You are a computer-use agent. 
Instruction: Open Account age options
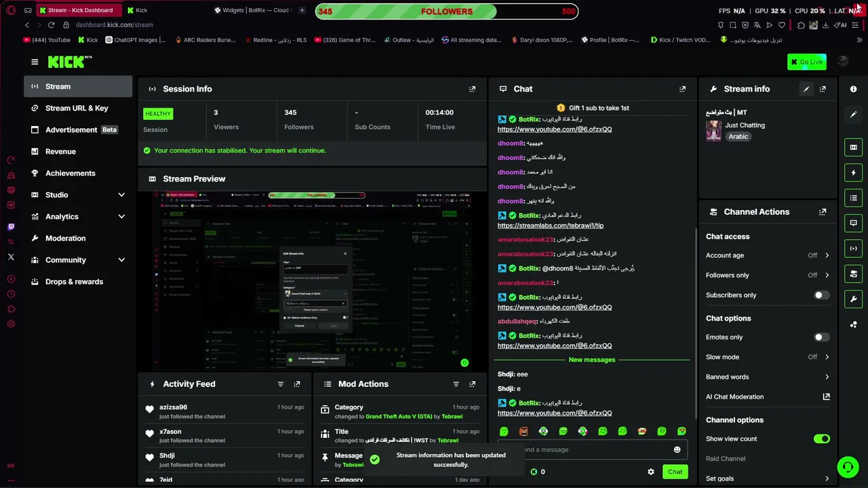[768, 256]
